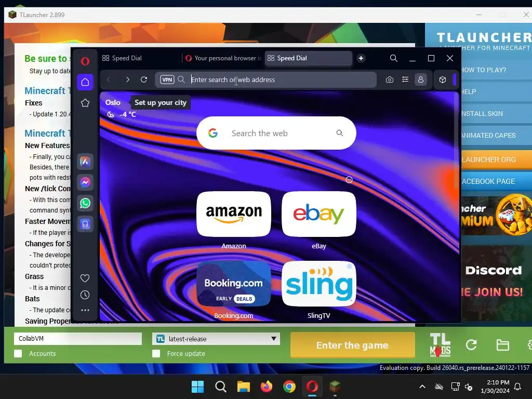This screenshot has height=399, width=532.
Task: Search tabs with the magnifier in Opera's tab bar
Action: click(x=394, y=58)
